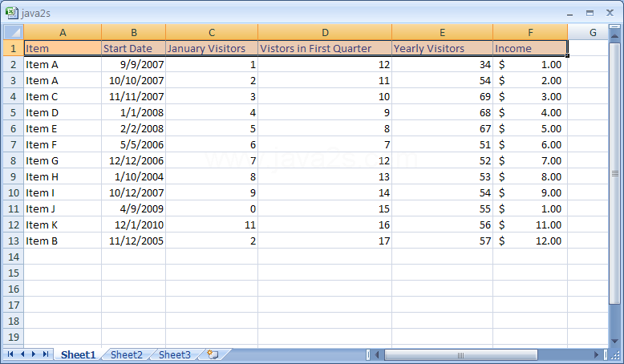Select column A header
Image resolution: width=624 pixels, height=364 pixels.
point(63,32)
